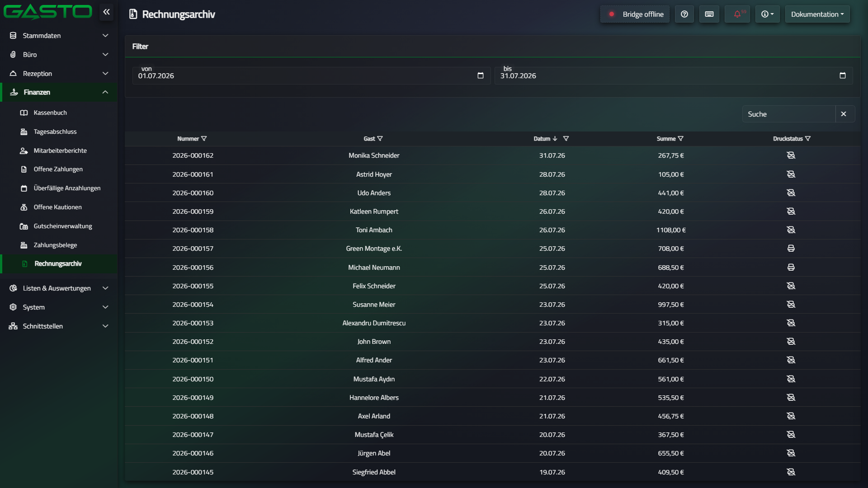868x488 pixels.
Task: Open the keyboard icon button
Action: click(709, 14)
